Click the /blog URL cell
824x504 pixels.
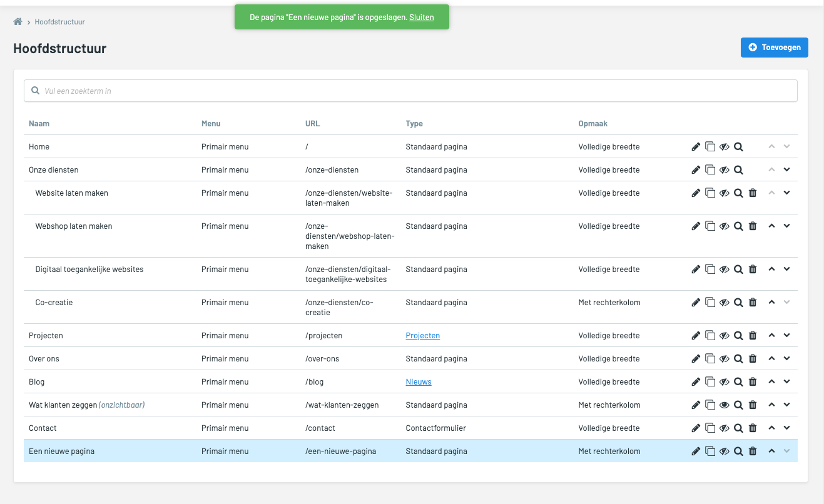(315, 382)
